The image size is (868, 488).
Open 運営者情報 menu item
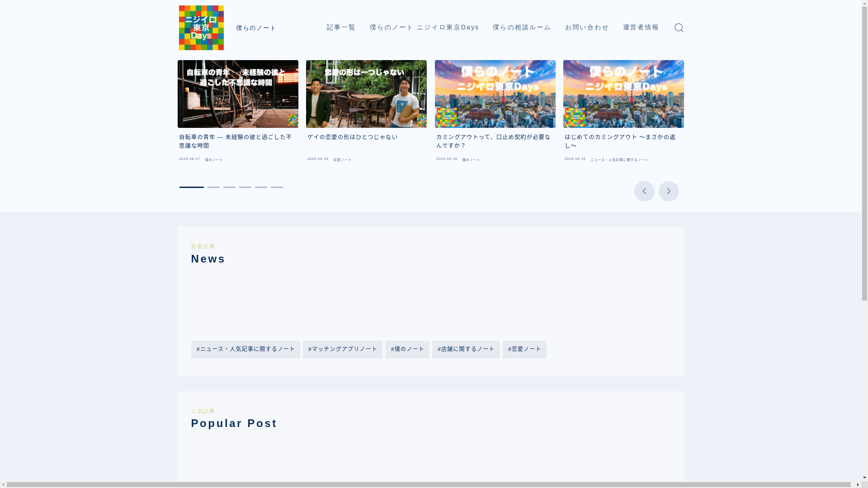tap(641, 28)
